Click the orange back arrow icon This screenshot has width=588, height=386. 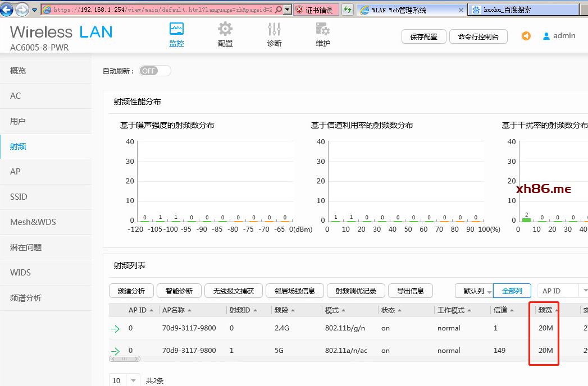coord(526,36)
